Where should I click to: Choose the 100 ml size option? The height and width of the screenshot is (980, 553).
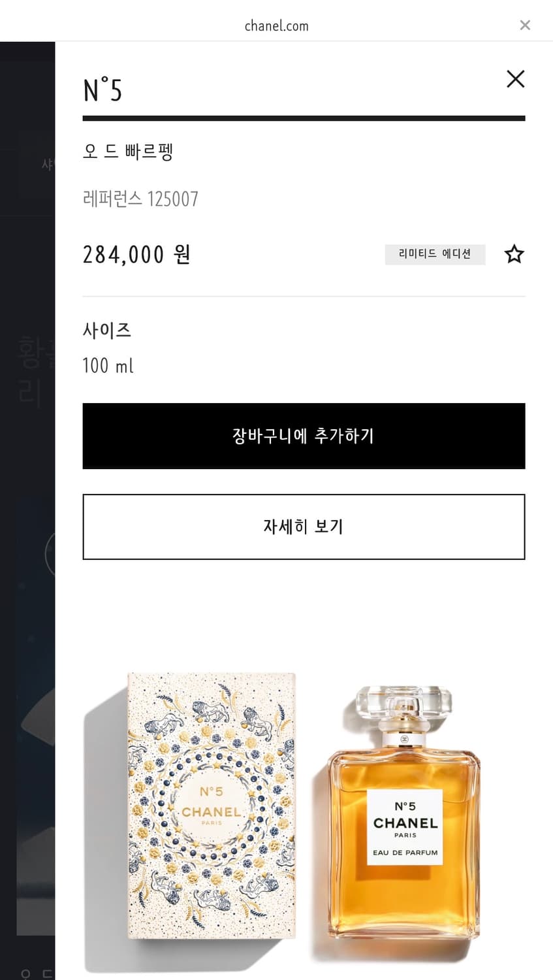108,366
